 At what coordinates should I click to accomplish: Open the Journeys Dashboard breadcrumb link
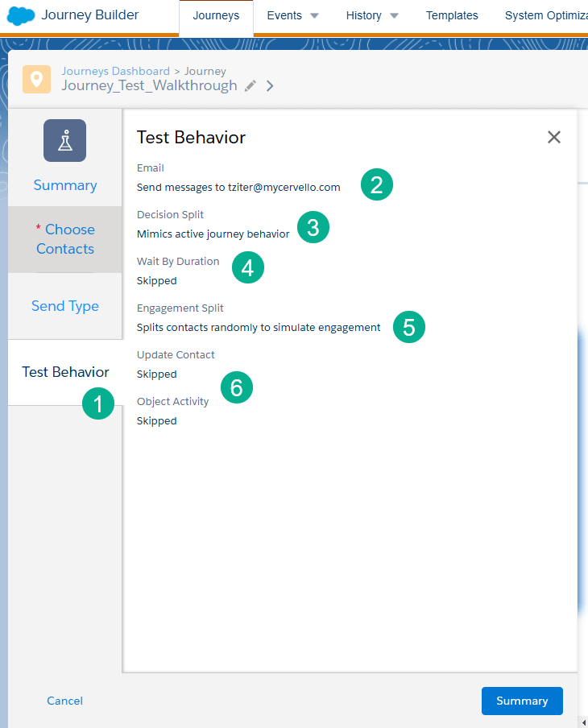pos(116,71)
